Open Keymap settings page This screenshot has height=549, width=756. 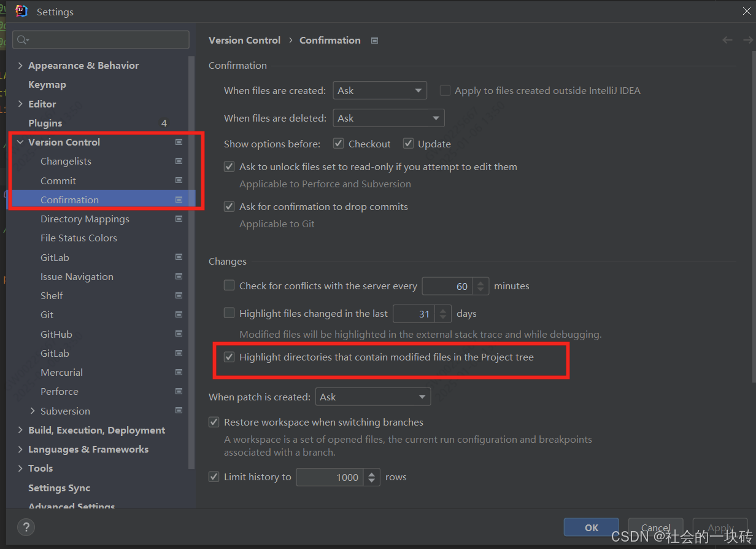47,85
